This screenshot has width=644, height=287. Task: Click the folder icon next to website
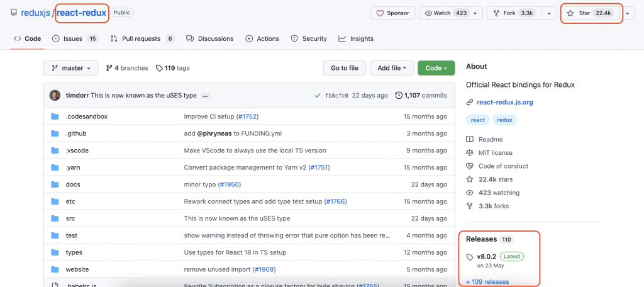point(55,270)
